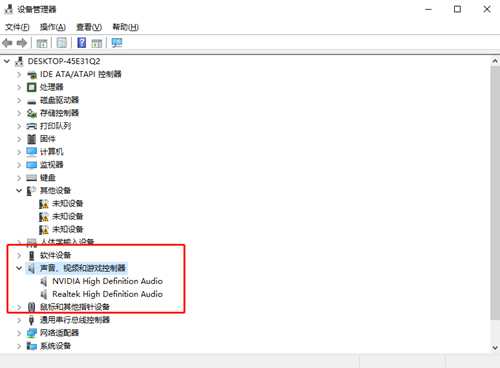This screenshot has width=500, height=368.
Task: Click the 处理器 processor icon
Action: pos(31,87)
